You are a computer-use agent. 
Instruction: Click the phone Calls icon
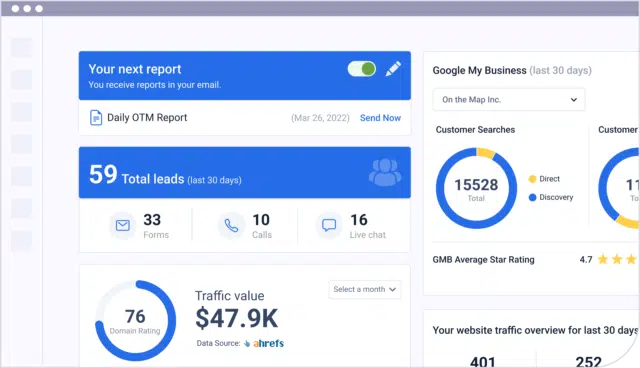tap(231, 225)
